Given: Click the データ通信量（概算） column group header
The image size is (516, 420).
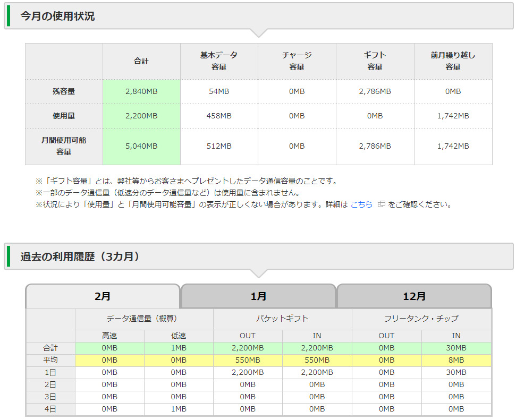Looking at the screenshot, I should [x=144, y=319].
